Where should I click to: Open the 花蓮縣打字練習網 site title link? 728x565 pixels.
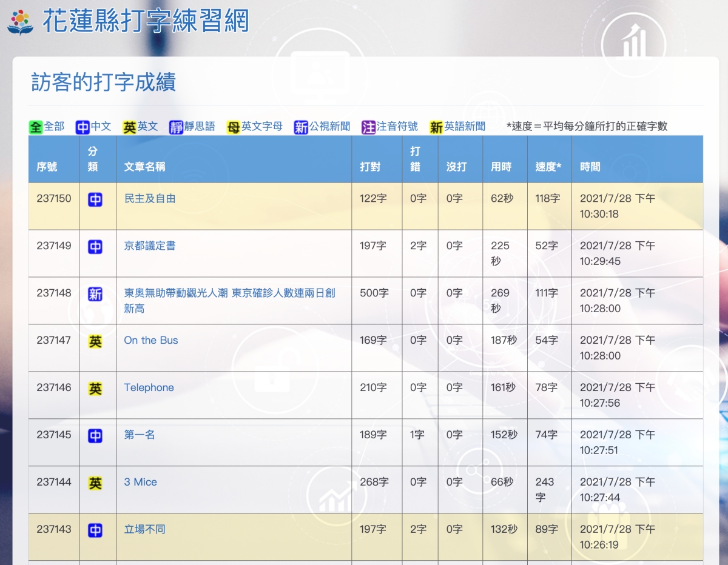coord(146,21)
